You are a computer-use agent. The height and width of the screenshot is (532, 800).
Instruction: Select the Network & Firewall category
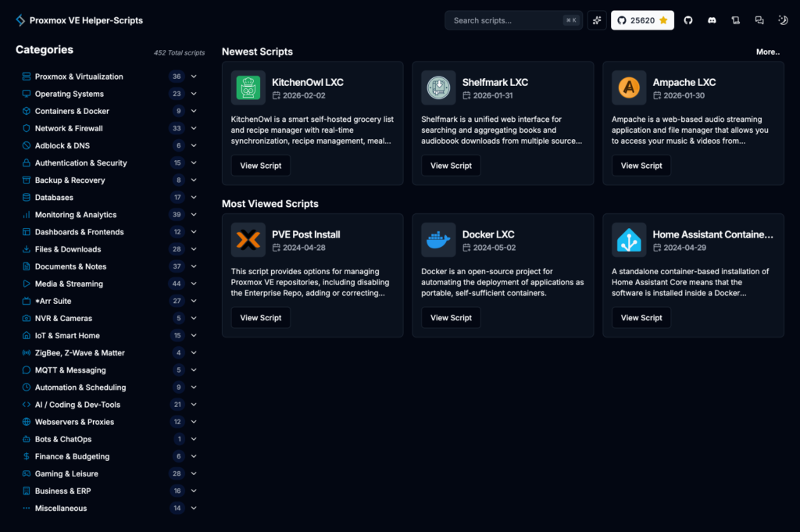(x=69, y=128)
